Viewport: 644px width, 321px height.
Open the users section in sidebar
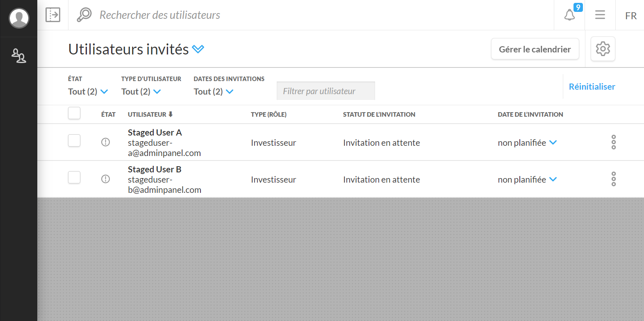tap(19, 56)
